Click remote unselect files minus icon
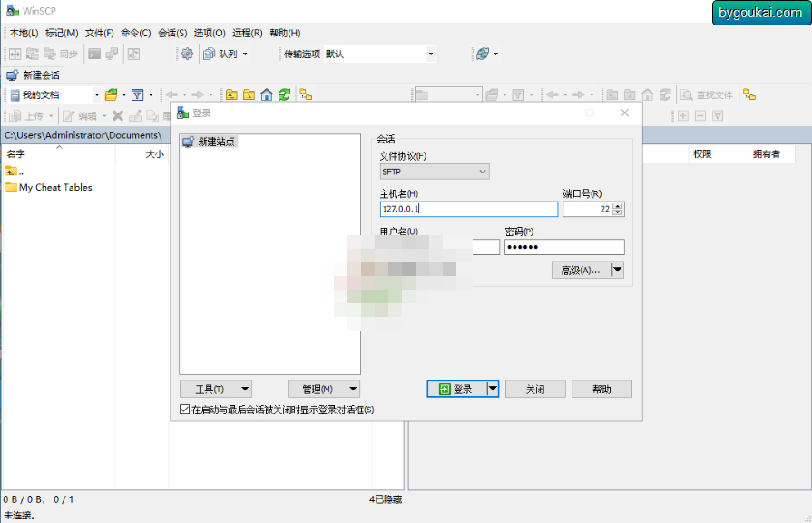 click(x=700, y=116)
